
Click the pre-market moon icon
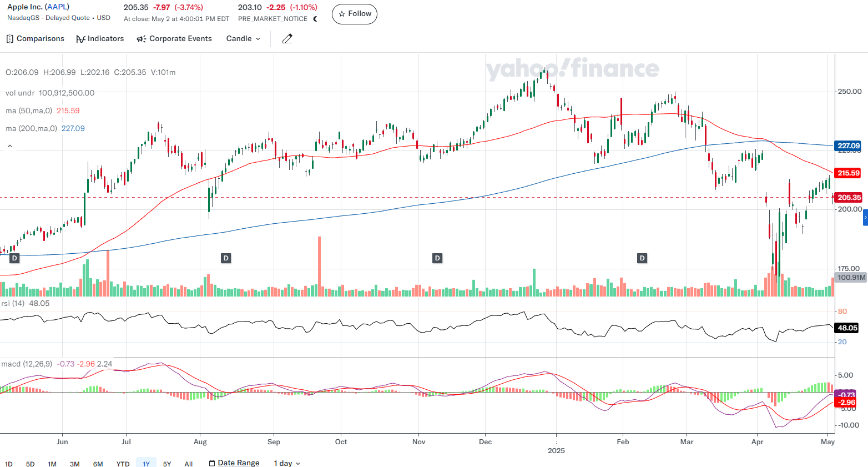pyautogui.click(x=315, y=19)
